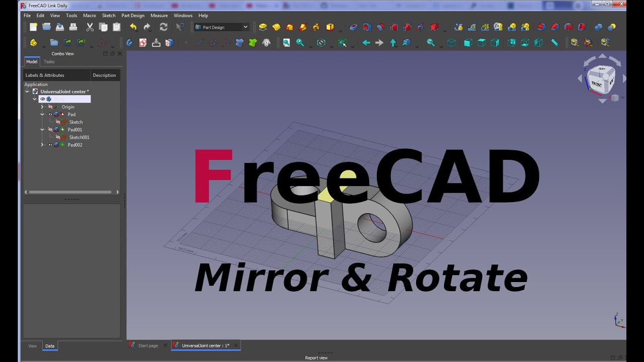Screen dimensions: 644x362
Task: Click the Labels & Attributes column header
Action: (56, 75)
